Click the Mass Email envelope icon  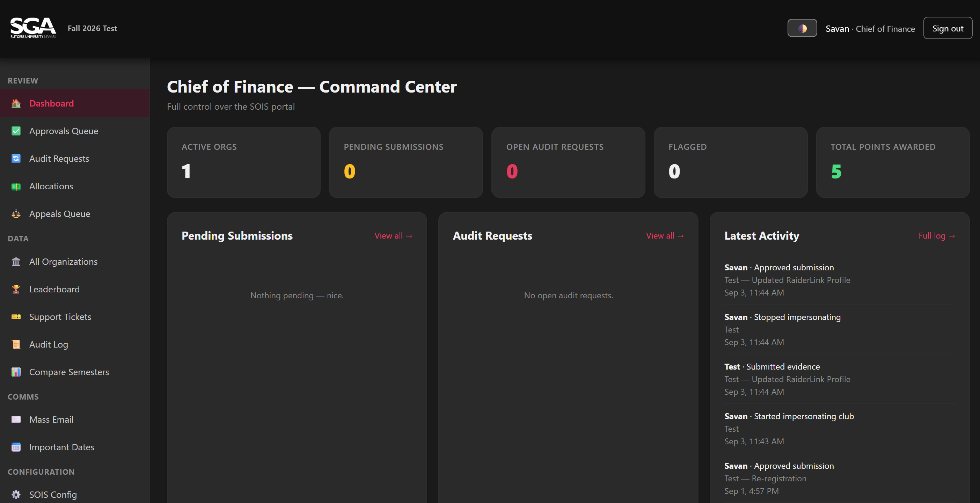[x=16, y=420]
